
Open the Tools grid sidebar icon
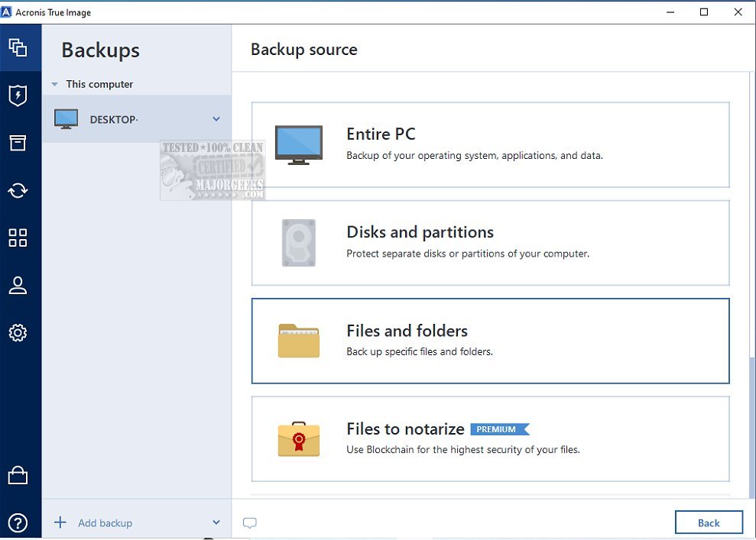click(x=18, y=238)
